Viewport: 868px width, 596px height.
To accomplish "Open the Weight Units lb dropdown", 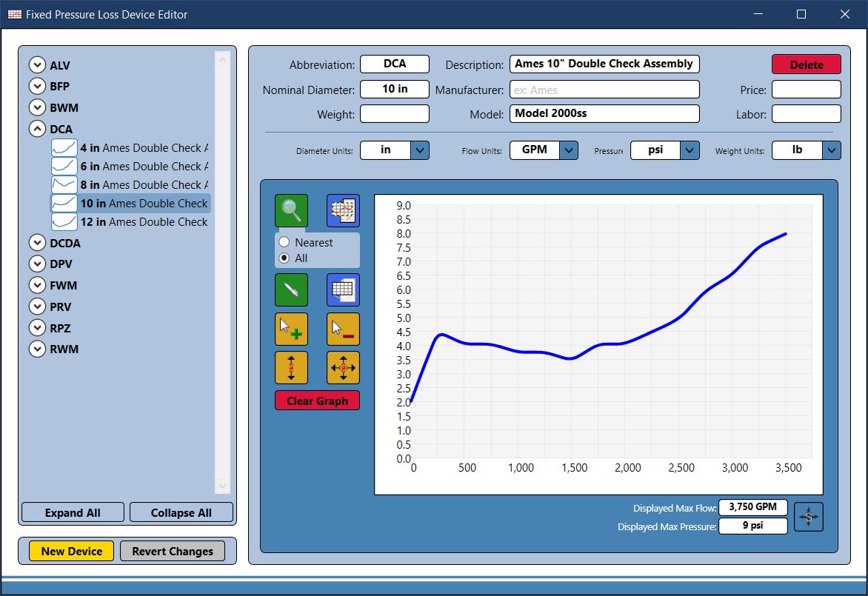I will click(x=832, y=150).
